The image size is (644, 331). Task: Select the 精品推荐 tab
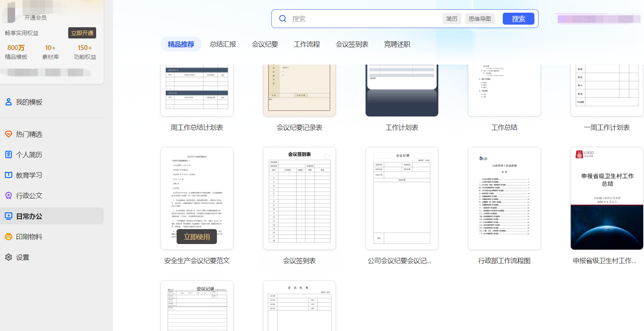click(181, 44)
